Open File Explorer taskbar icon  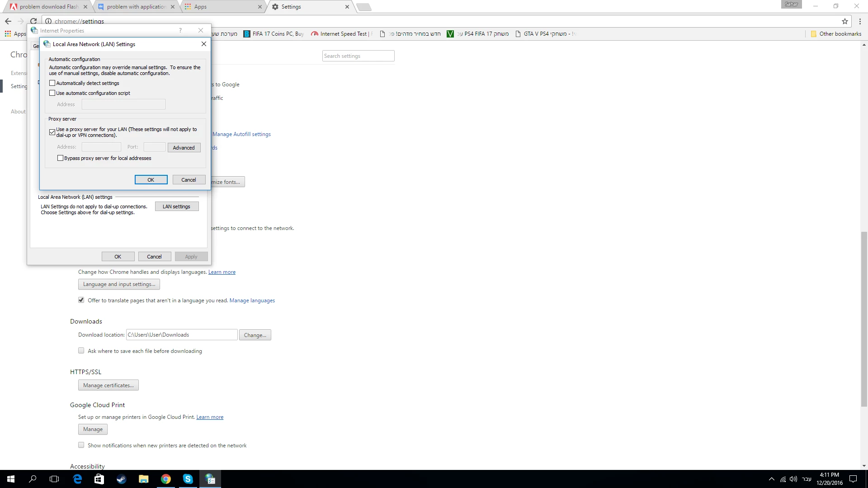coord(143,479)
